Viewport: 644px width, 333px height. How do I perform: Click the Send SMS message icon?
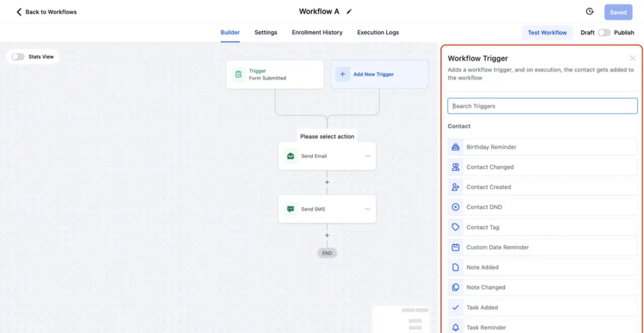point(291,209)
